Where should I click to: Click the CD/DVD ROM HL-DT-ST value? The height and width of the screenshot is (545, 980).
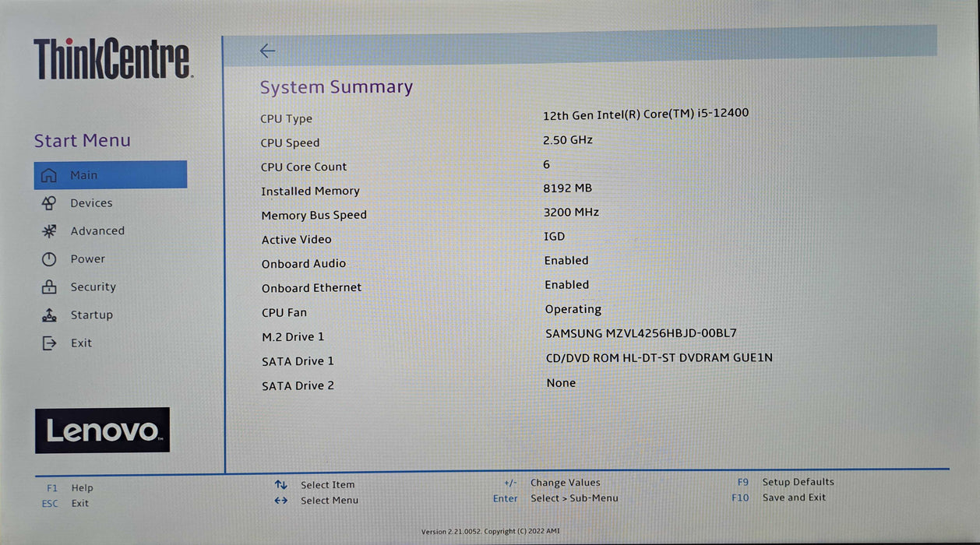pyautogui.click(x=660, y=358)
